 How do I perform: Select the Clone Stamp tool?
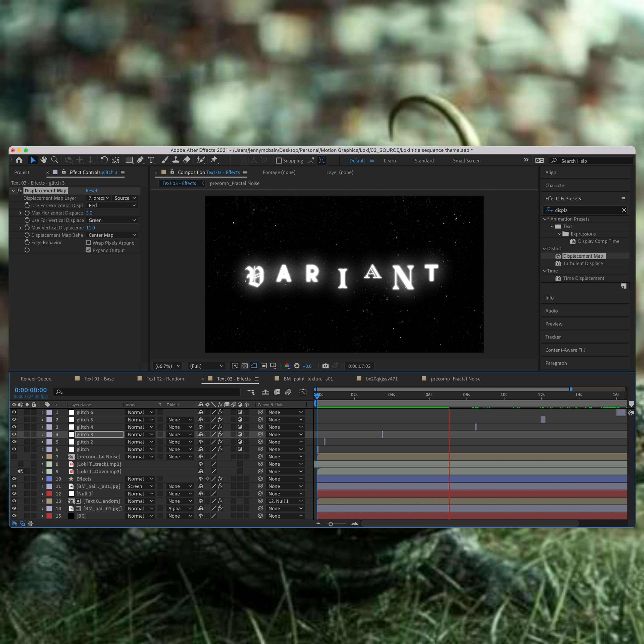pos(176,160)
